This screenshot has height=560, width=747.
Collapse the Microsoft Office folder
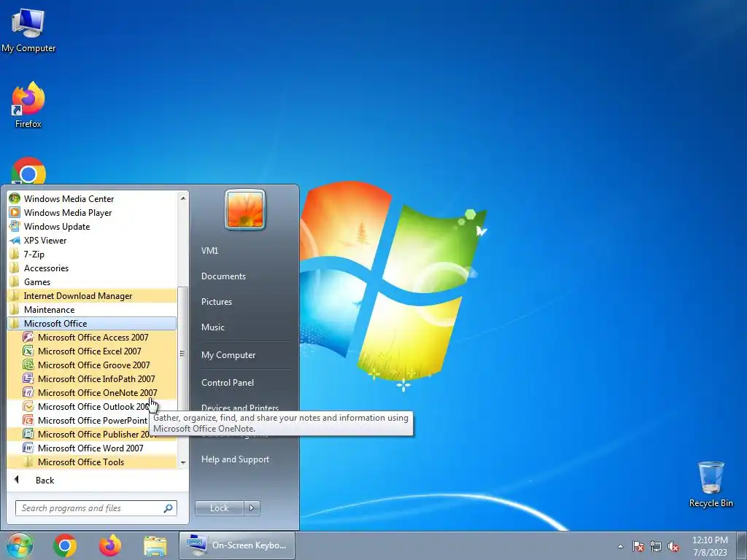(92, 323)
